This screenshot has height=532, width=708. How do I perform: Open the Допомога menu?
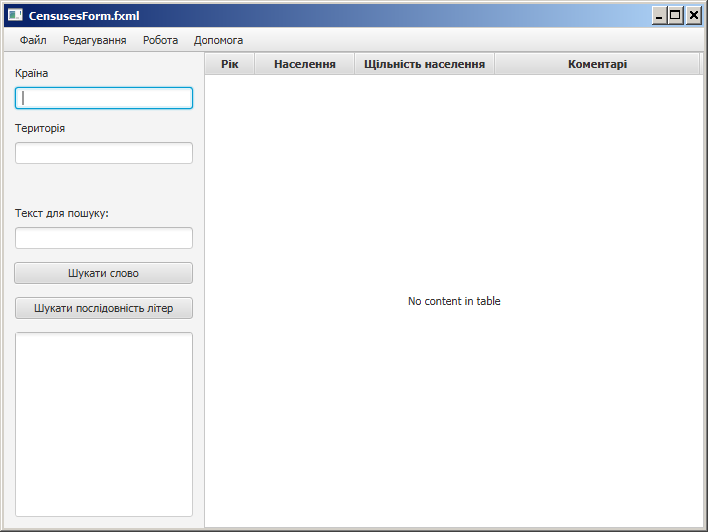[218, 40]
